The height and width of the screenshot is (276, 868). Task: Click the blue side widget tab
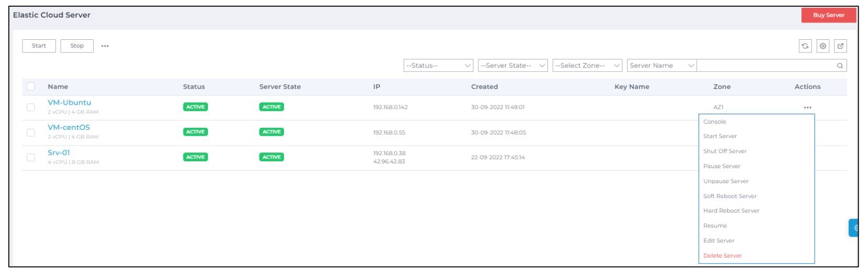pos(855,228)
